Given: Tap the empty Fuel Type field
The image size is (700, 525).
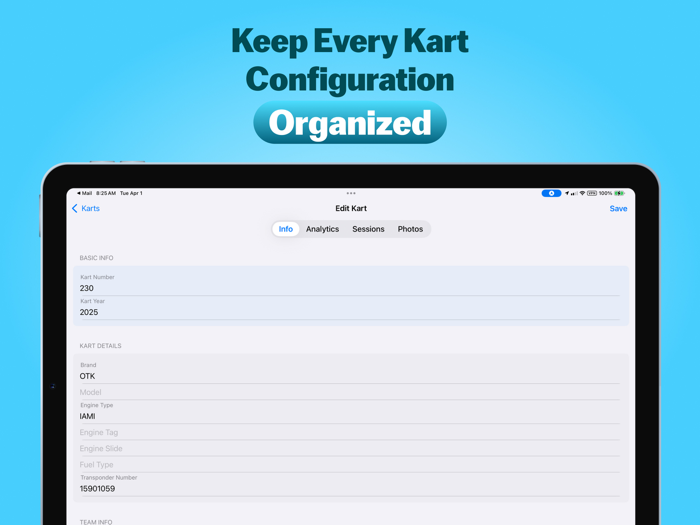Looking at the screenshot, I should pyautogui.click(x=350, y=464).
